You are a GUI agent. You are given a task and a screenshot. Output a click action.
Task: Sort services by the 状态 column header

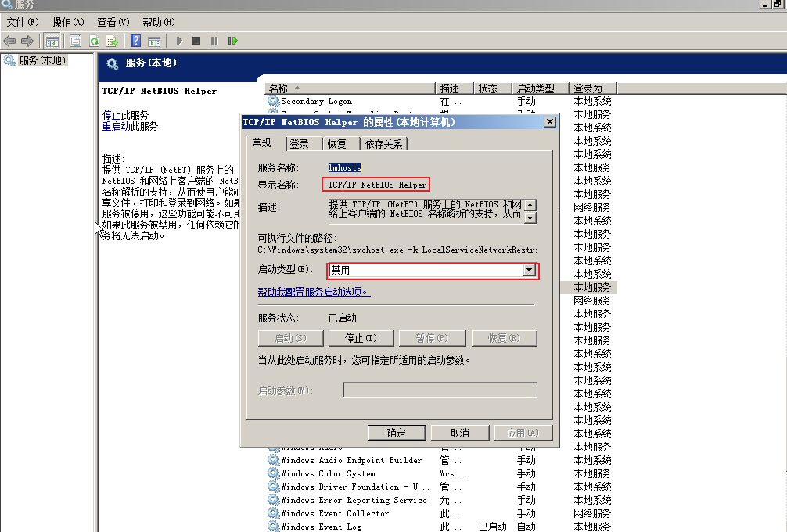tap(493, 88)
